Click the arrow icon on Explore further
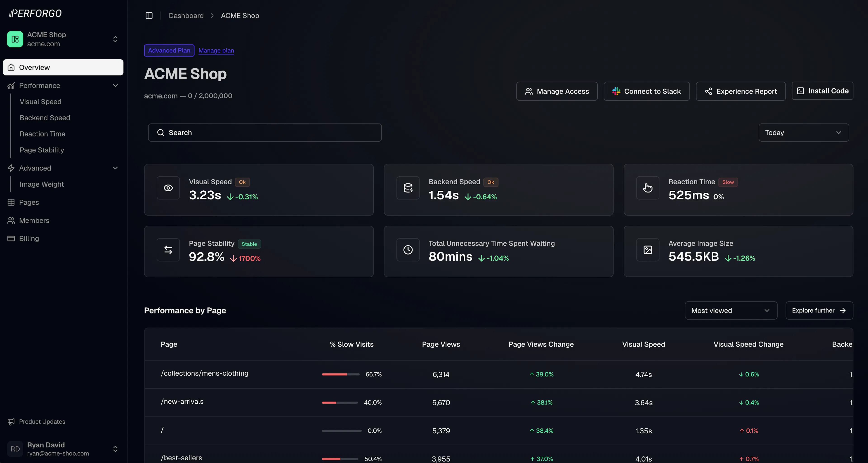The width and height of the screenshot is (868, 463). tap(843, 311)
